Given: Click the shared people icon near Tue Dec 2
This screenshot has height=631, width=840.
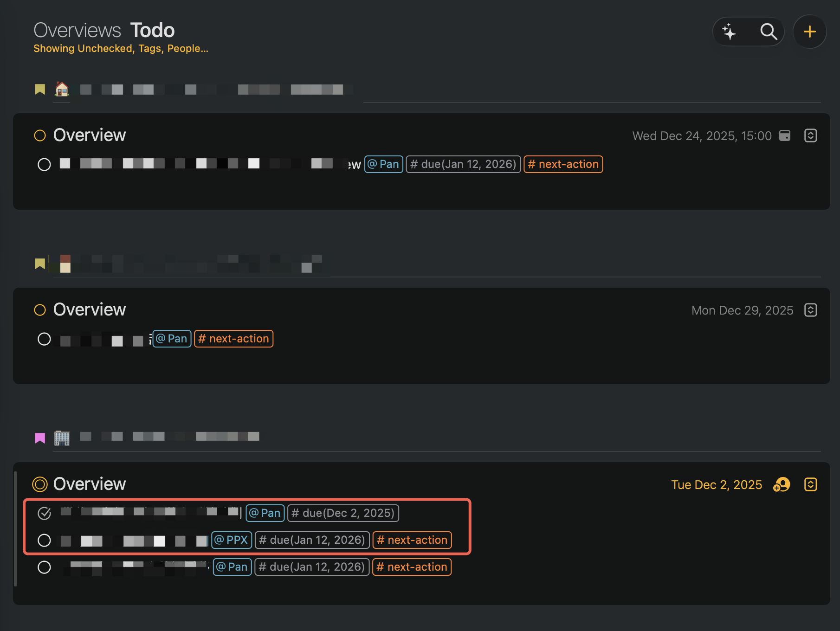Looking at the screenshot, I should 782,484.
